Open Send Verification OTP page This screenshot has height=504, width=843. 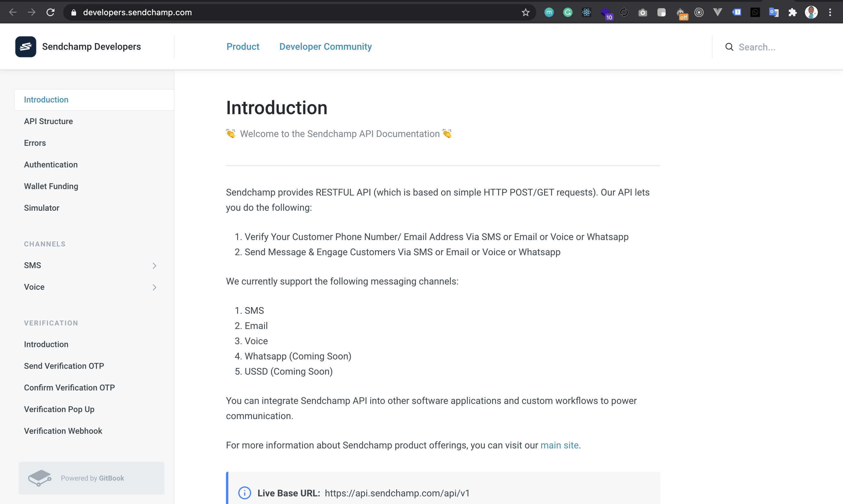pos(64,366)
